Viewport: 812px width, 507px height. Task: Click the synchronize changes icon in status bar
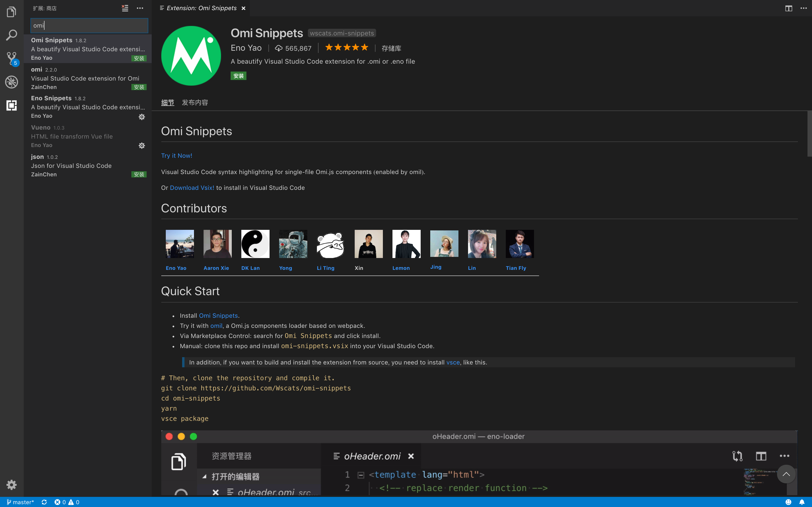(44, 502)
